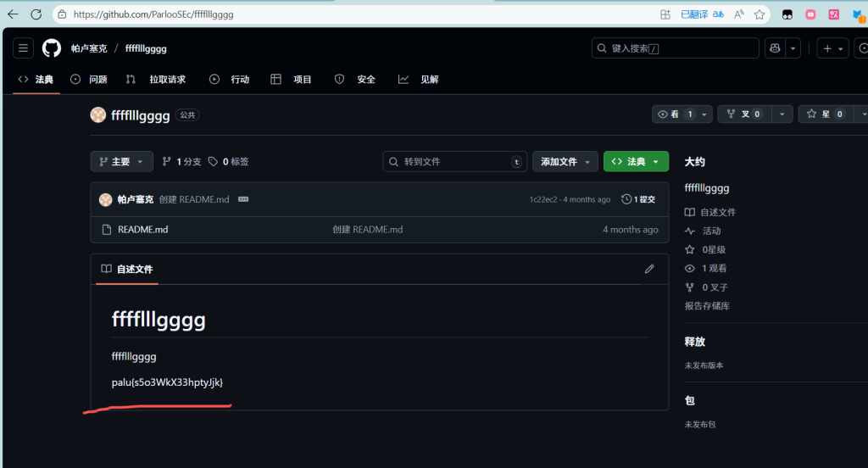Click the 报告存储库 link
This screenshot has width=868, height=468.
tap(707, 305)
